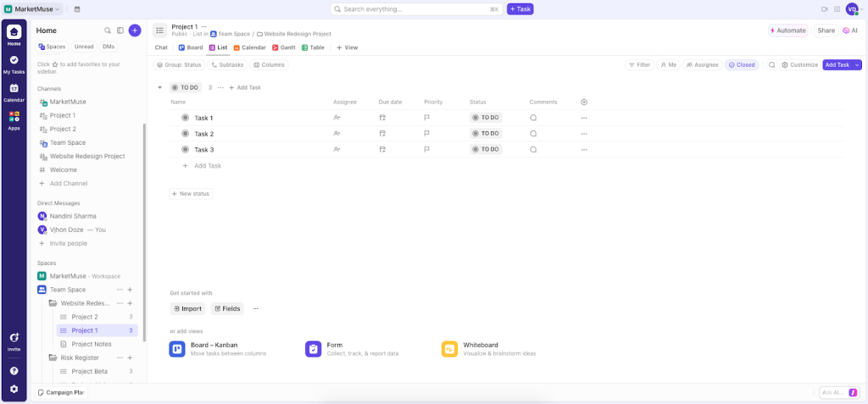868x404 pixels.
Task: Open Settings gear at bottom of rail
Action: tap(14, 389)
